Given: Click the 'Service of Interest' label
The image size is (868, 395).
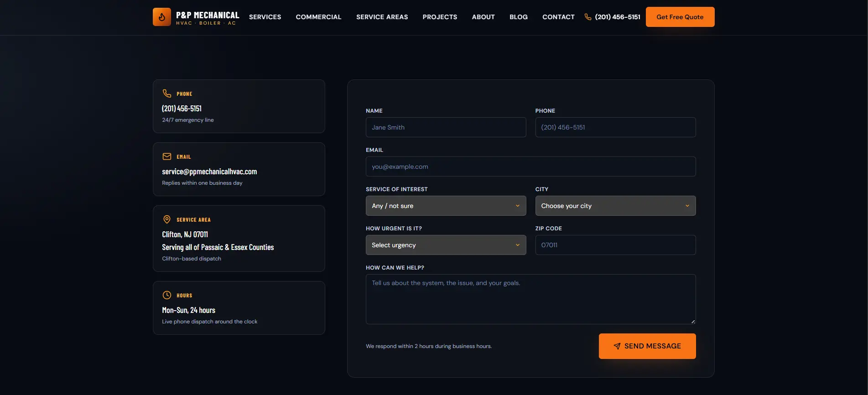Looking at the screenshot, I should [397, 189].
